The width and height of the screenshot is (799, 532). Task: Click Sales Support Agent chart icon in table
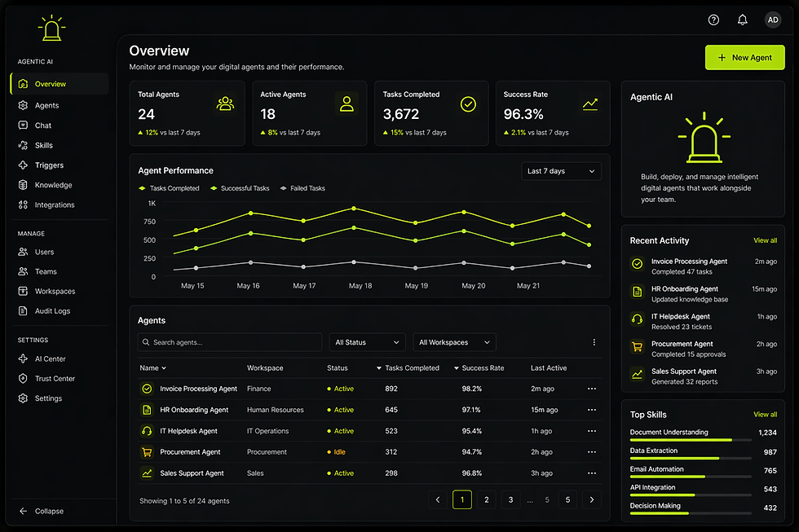[x=147, y=473]
